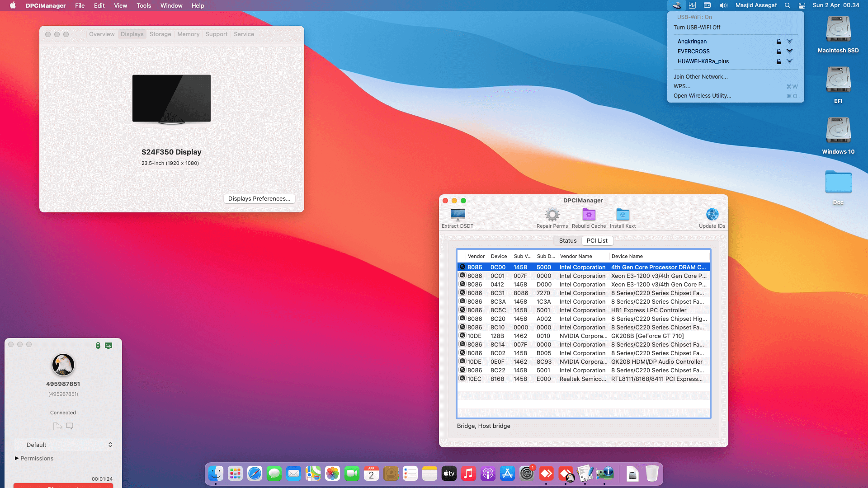Click the WPS... menu entry
Viewport: 868px width, 488px height.
tap(736, 86)
